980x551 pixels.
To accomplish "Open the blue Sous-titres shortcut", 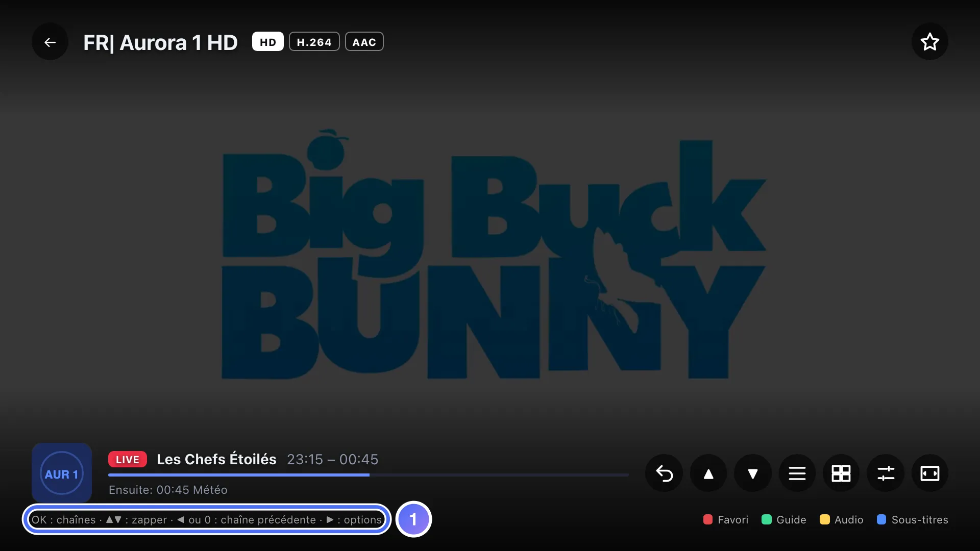I will click(x=913, y=519).
